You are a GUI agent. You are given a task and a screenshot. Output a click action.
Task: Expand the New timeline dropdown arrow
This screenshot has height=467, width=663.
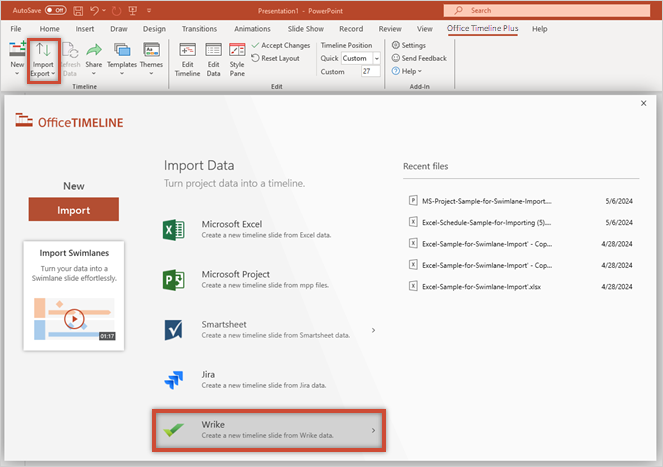(x=17, y=74)
